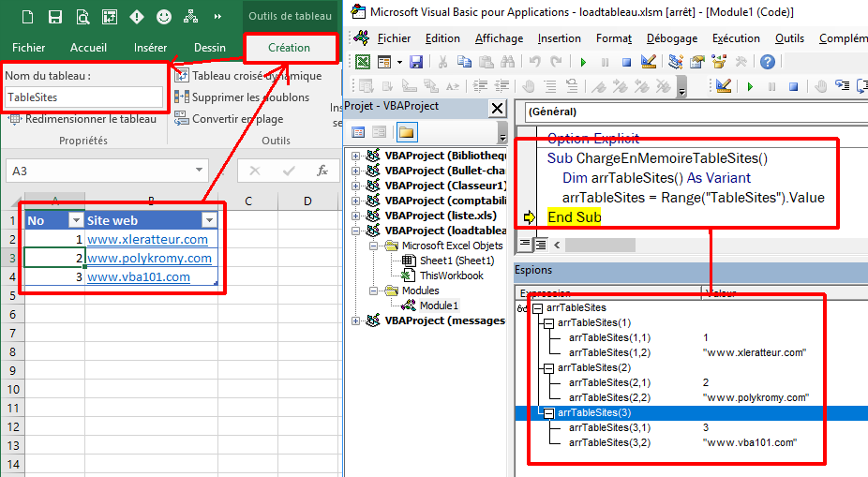Switch to Excel Accueil ribbon tab

tap(88, 48)
